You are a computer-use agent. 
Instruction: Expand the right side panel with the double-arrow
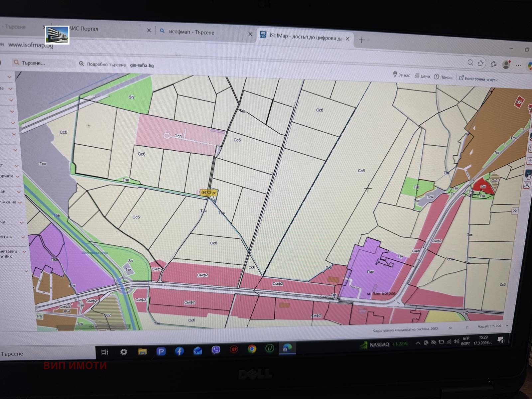click(514, 210)
